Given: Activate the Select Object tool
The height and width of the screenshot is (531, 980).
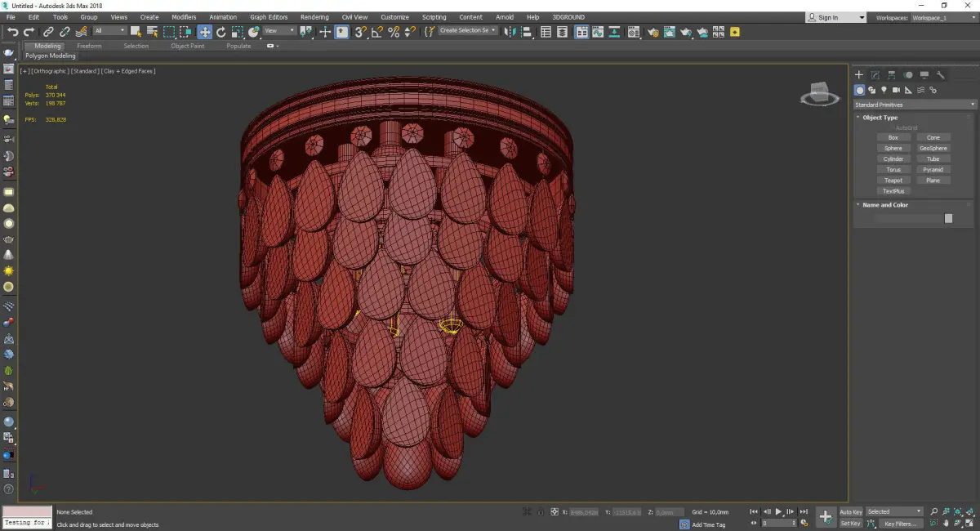Looking at the screenshot, I should tap(136, 32).
